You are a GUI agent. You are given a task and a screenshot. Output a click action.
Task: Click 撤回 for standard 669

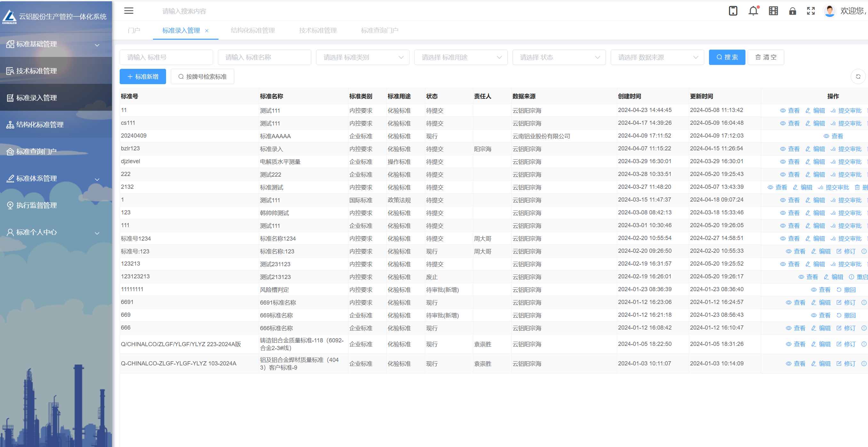click(846, 315)
